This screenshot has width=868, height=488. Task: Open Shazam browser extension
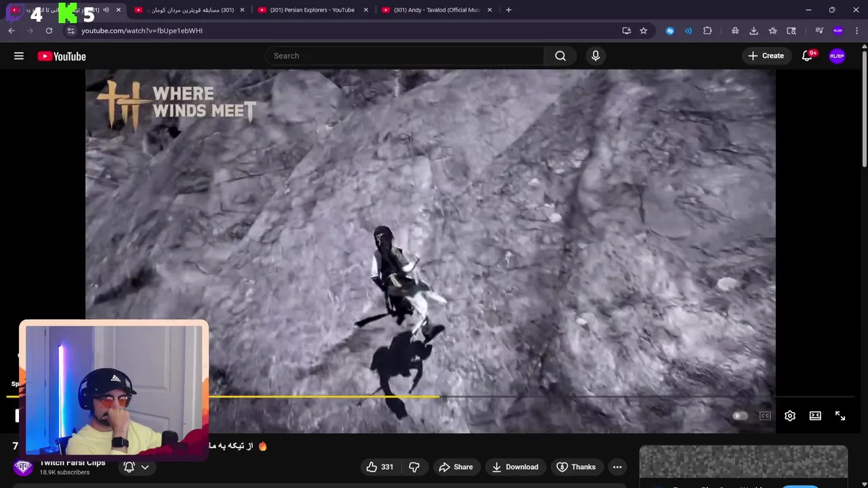pyautogui.click(x=670, y=30)
